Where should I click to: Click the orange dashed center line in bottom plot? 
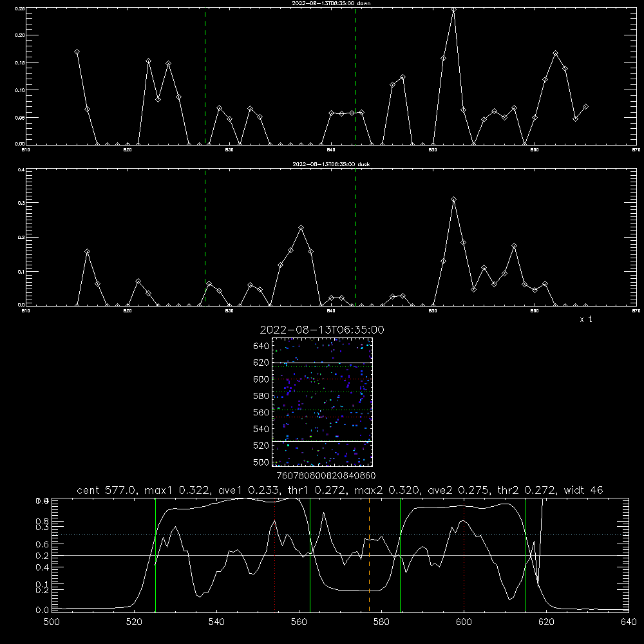coord(369,555)
